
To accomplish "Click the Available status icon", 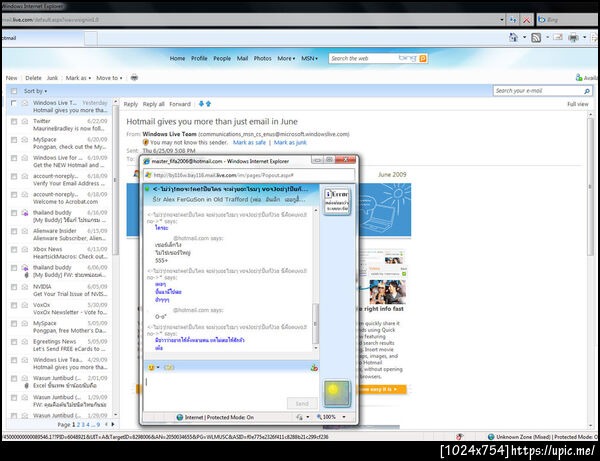I will [x=579, y=78].
